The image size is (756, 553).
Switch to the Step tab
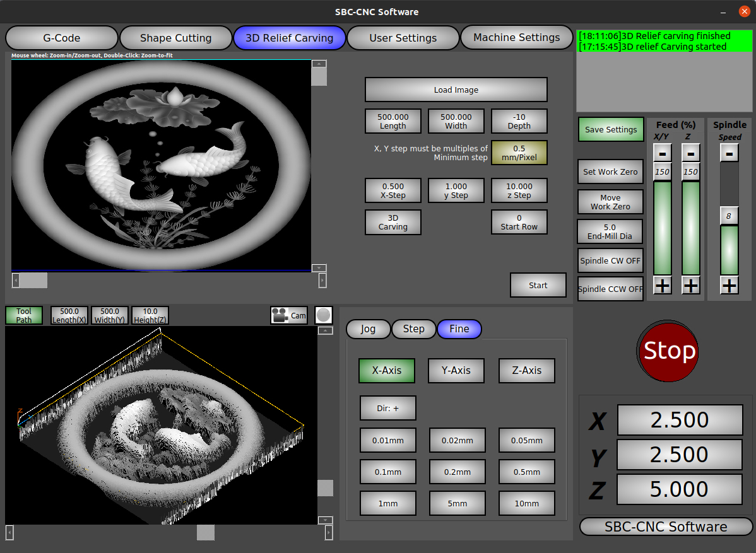414,329
